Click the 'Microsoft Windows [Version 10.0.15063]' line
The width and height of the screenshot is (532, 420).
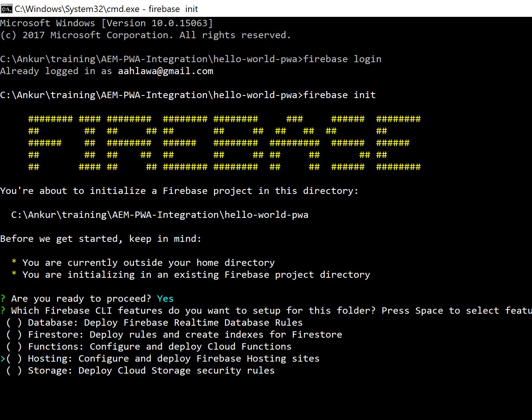tap(107, 23)
